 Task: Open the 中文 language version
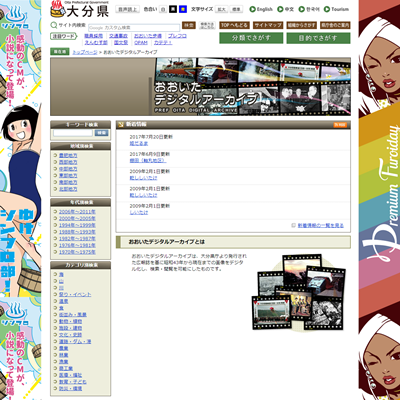(286, 9)
